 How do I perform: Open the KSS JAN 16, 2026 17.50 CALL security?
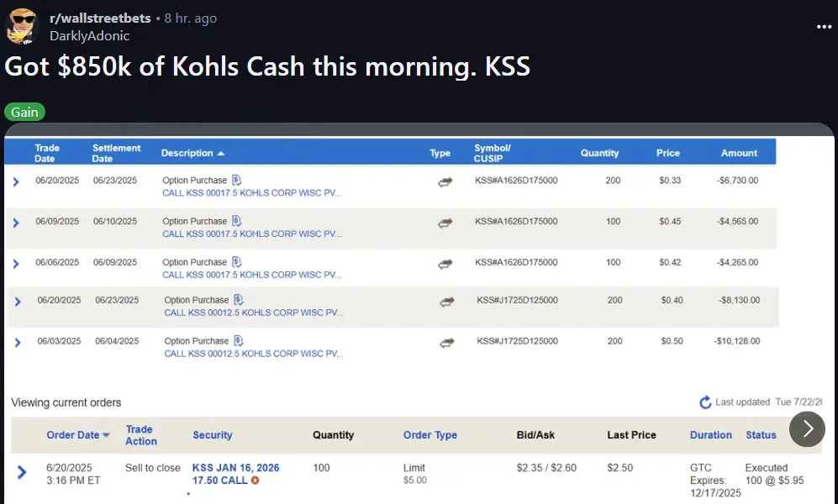click(x=235, y=474)
